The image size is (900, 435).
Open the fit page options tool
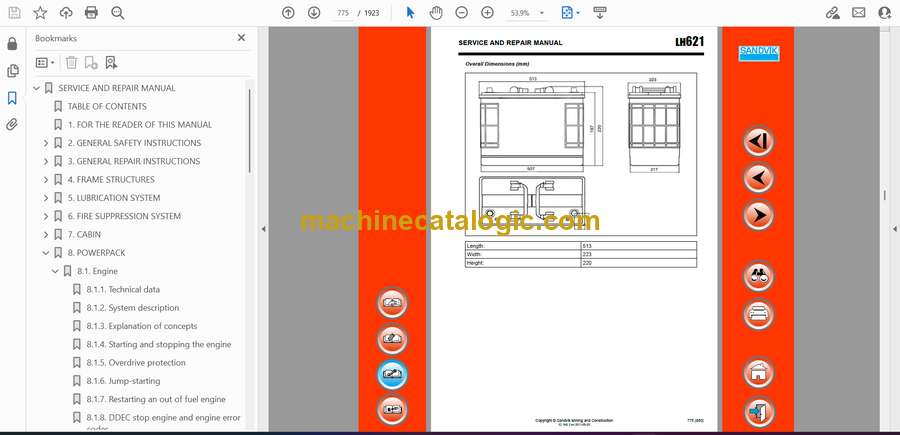[570, 13]
